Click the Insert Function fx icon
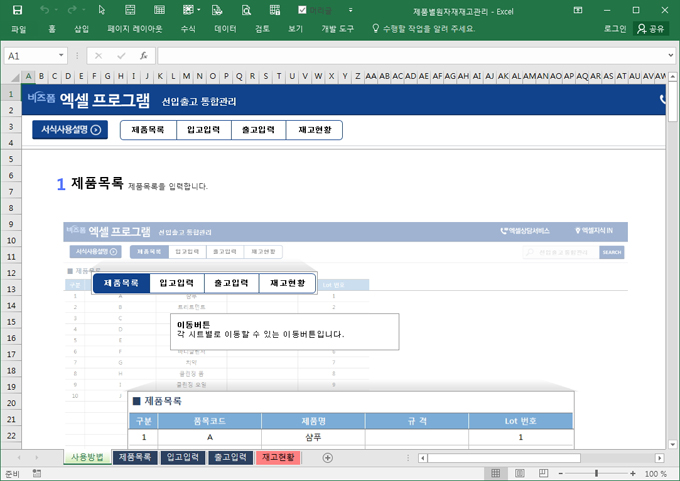 click(x=143, y=56)
